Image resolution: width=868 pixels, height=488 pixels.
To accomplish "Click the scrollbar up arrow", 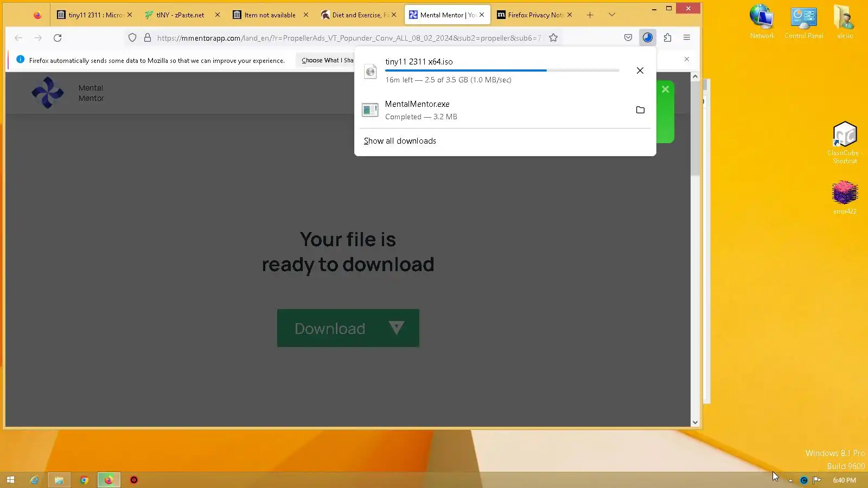I will [695, 77].
